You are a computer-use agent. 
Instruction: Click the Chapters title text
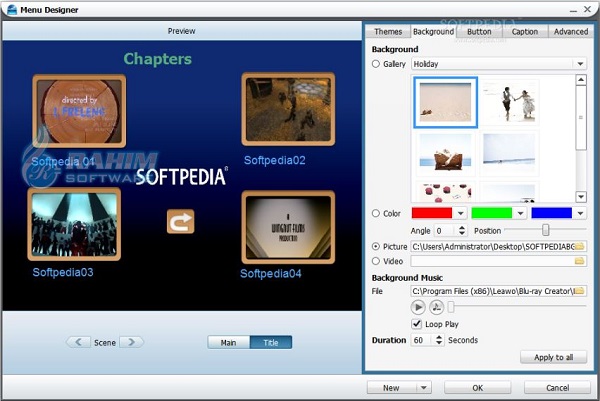tap(158, 59)
